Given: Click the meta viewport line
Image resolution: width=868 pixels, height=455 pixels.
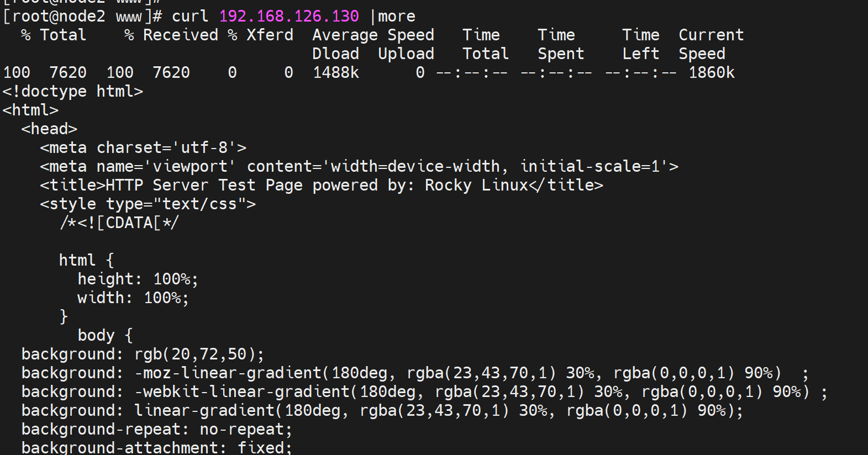Looking at the screenshot, I should pyautogui.click(x=359, y=167).
